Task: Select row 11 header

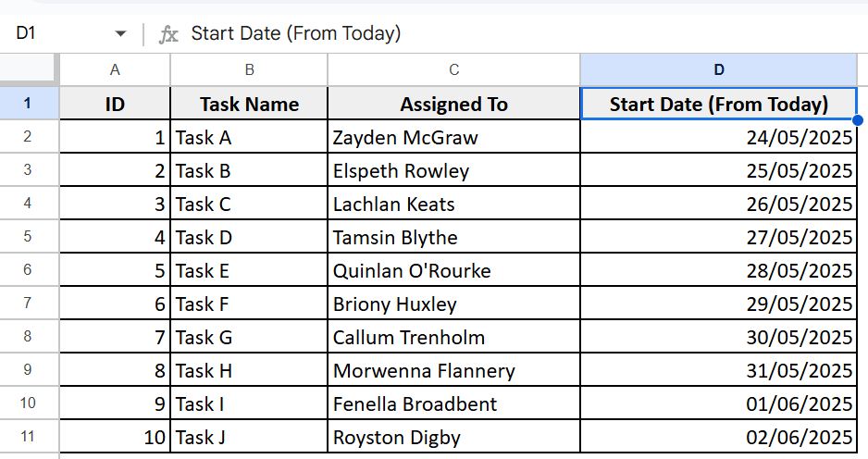Action: pos(29,436)
